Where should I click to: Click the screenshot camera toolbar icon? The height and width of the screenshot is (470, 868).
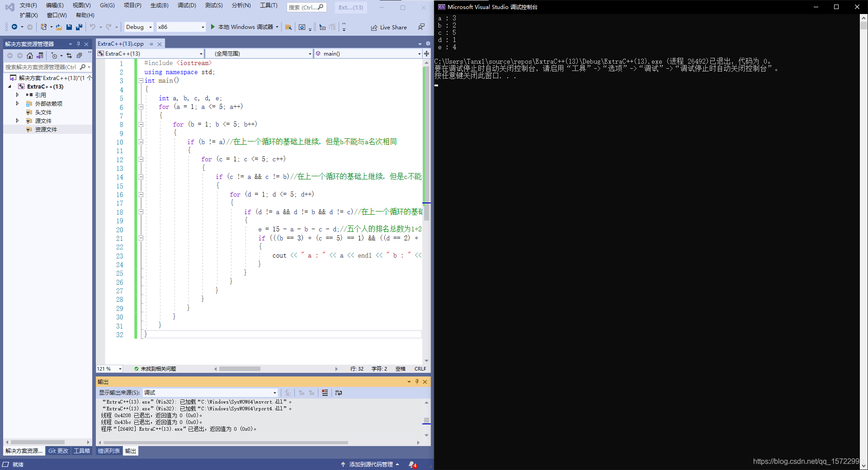tap(302, 27)
